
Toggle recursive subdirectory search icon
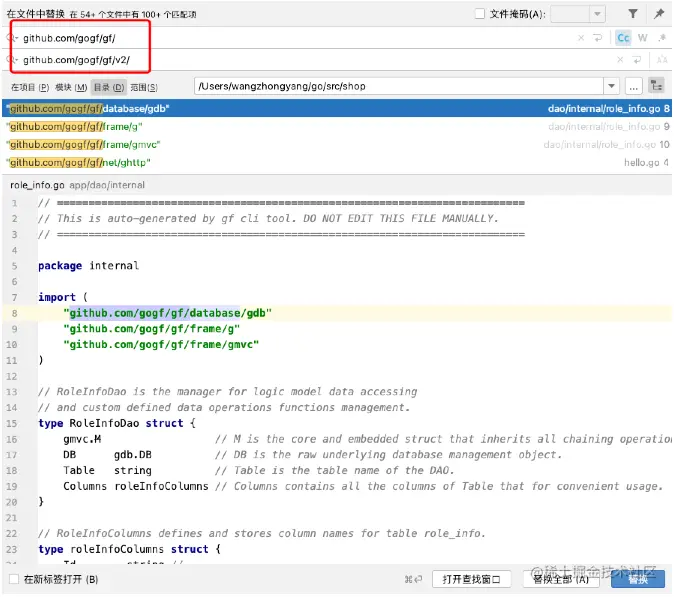[656, 86]
